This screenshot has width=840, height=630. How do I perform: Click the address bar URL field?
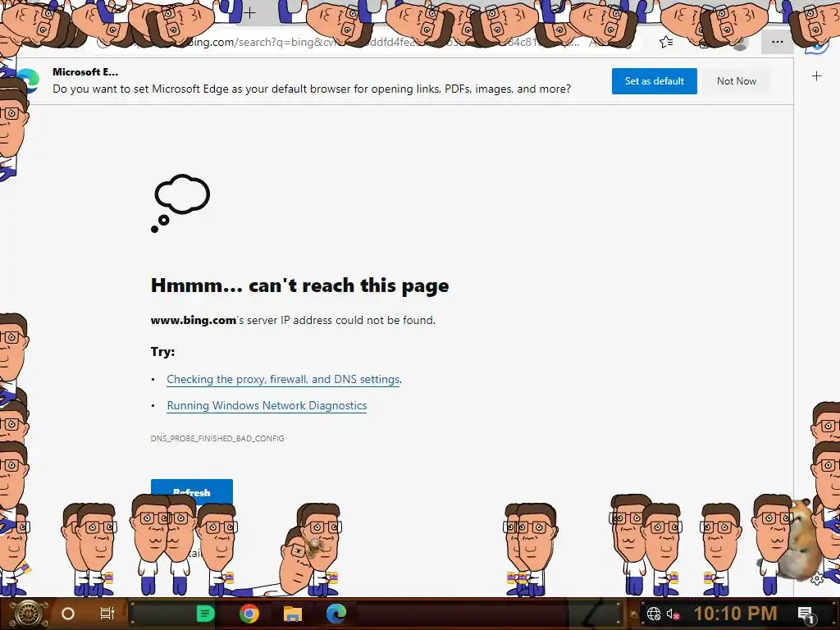tap(364, 42)
